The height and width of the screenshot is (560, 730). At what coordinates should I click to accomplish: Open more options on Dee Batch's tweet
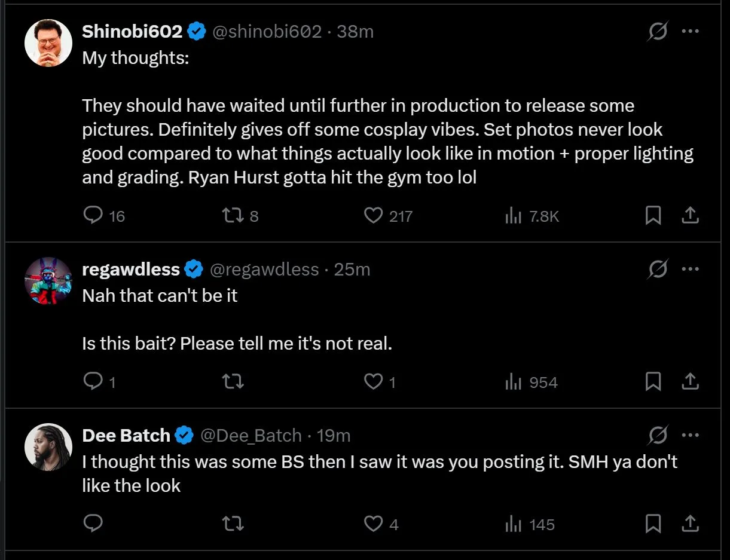point(691,436)
